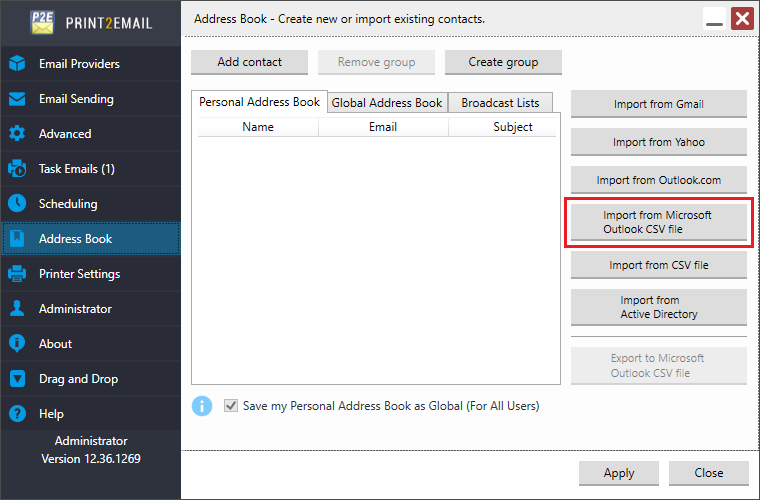Click the Email Providers cube icon

pos(17,64)
